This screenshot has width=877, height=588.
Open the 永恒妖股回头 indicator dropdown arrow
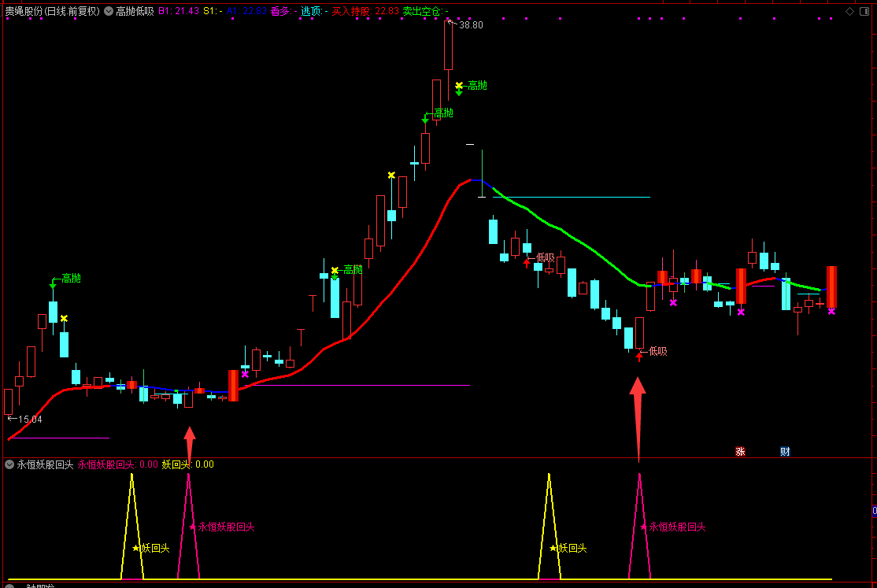[9, 464]
